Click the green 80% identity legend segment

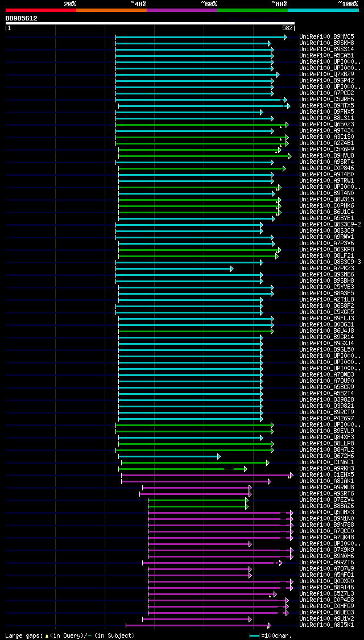point(253,10)
